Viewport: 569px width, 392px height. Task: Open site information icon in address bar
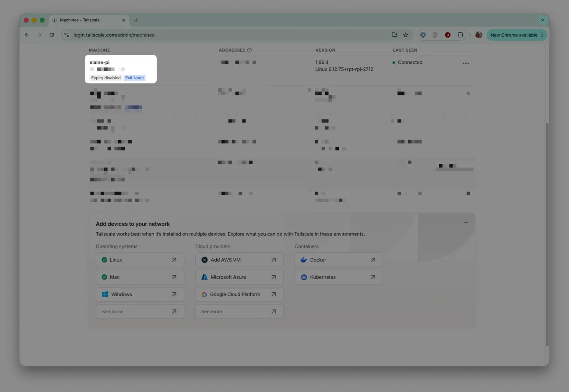tap(67, 35)
